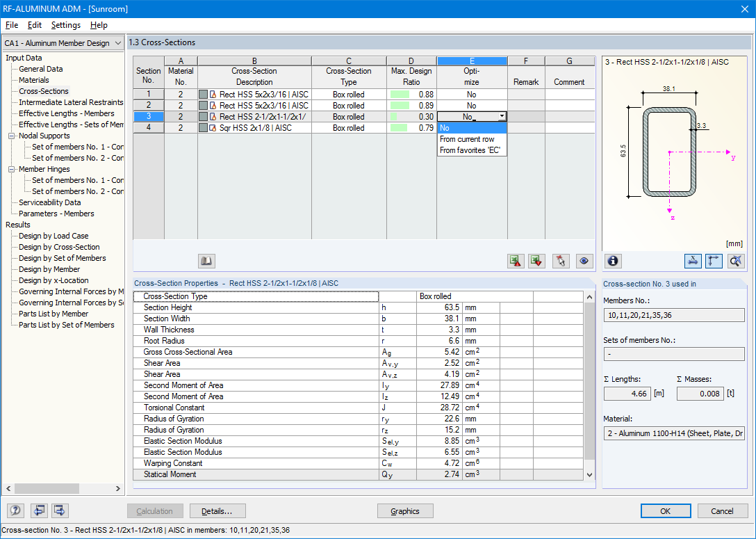Open Parts List by Member

point(54,314)
